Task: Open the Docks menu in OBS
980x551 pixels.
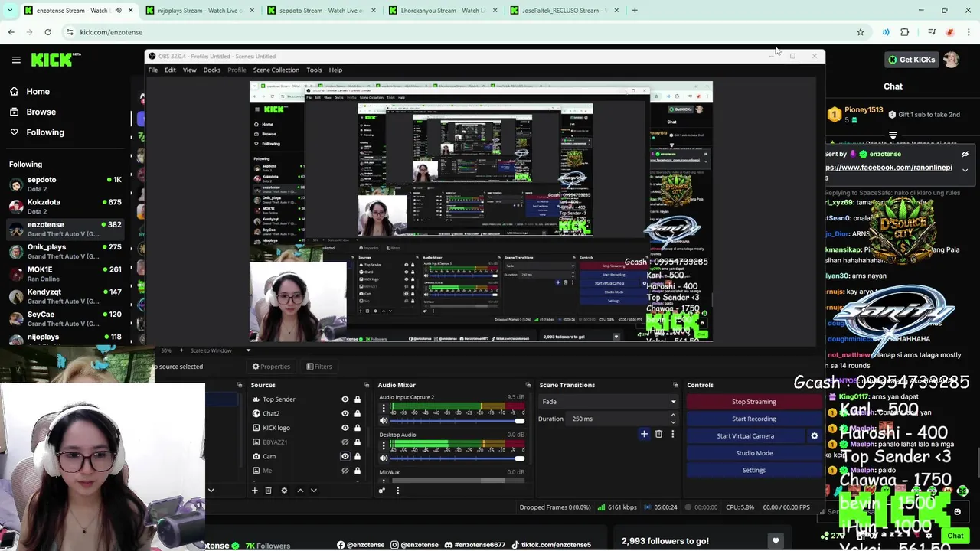Action: point(212,70)
